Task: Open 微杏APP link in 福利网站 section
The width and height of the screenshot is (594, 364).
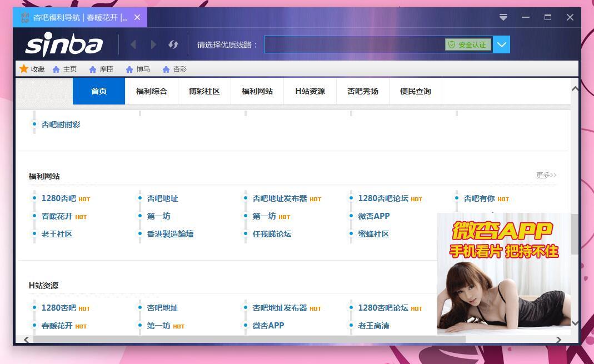Action: coord(374,216)
